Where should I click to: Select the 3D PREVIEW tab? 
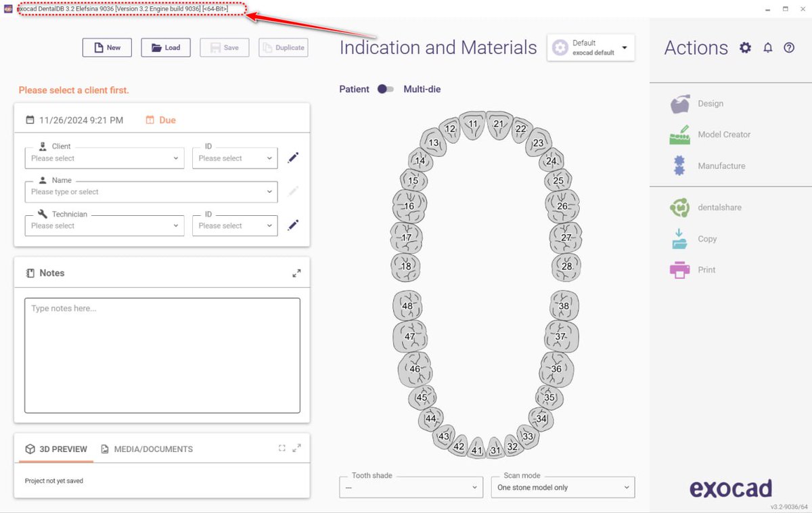pos(61,449)
